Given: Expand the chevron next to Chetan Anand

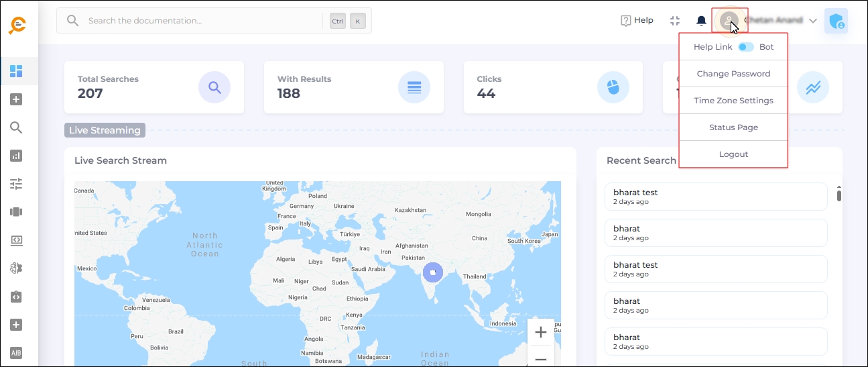Looking at the screenshot, I should (813, 21).
